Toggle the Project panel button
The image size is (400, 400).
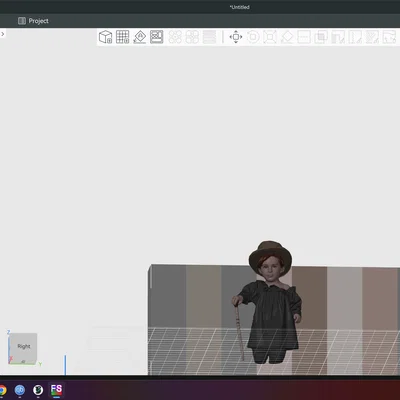pyautogui.click(x=33, y=21)
